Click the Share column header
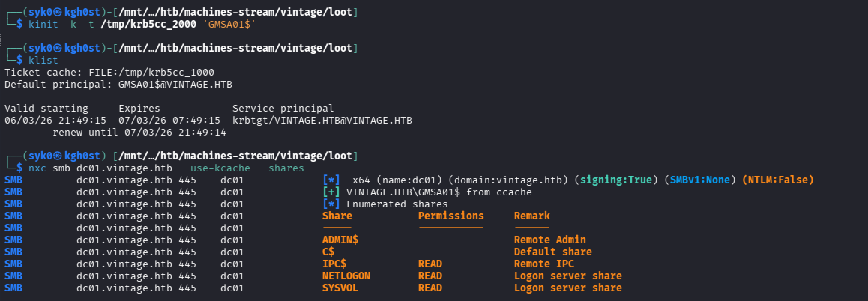 point(337,216)
